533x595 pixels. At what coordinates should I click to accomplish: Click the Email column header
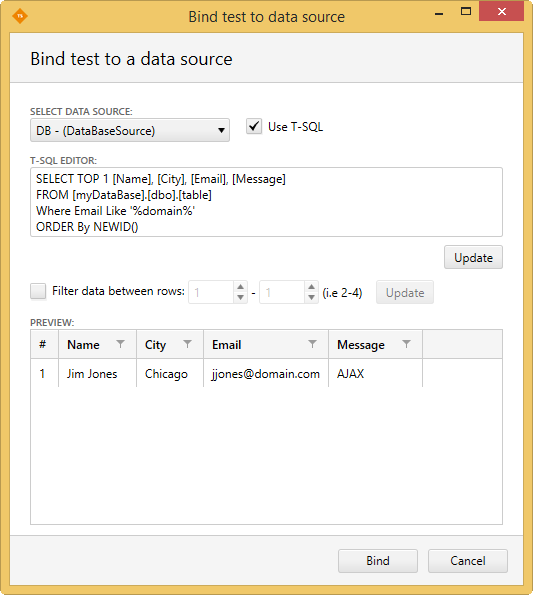coord(226,345)
